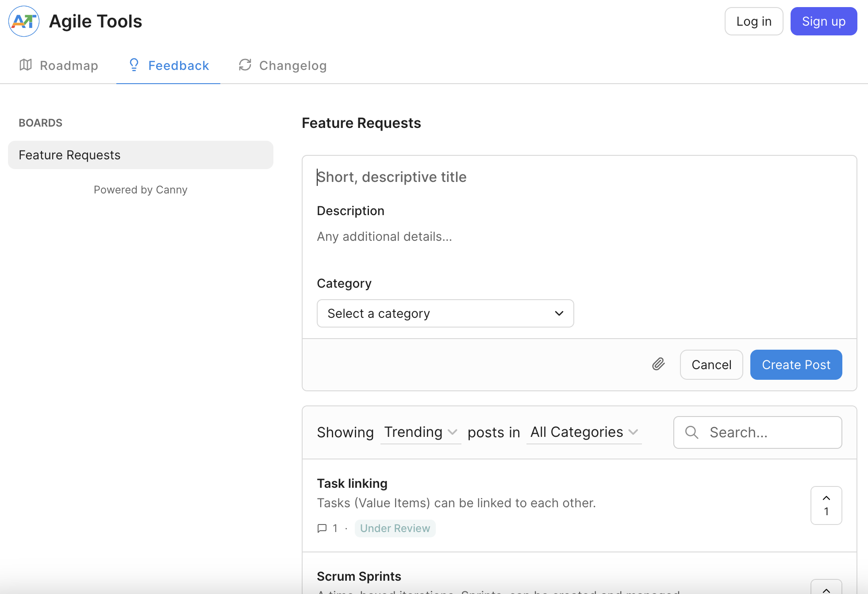Click the Agile Tools title text
Viewport: 868px width, 594px height.
(96, 21)
